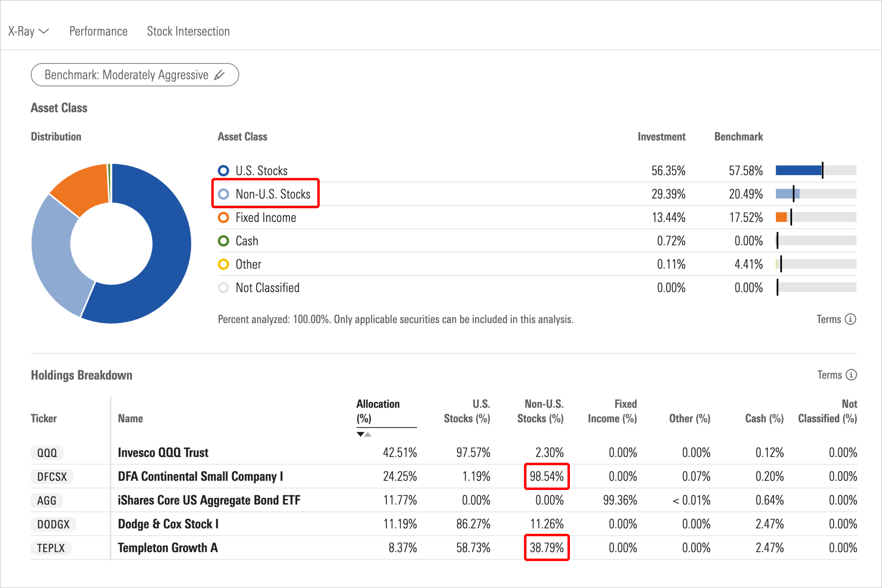The width and height of the screenshot is (882, 588).
Task: Click the descending sort triangle under Allocation
Action: [x=360, y=434]
